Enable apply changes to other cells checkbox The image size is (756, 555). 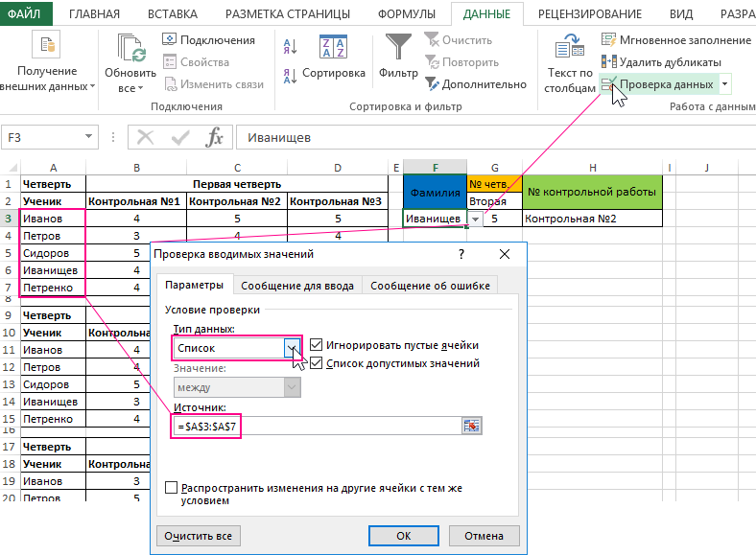[x=172, y=488]
